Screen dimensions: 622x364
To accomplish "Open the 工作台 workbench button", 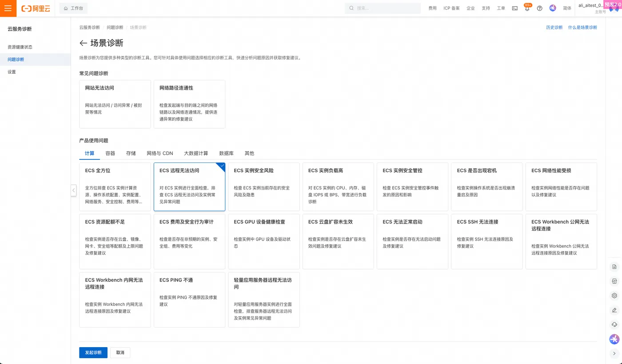I will 73,8.
